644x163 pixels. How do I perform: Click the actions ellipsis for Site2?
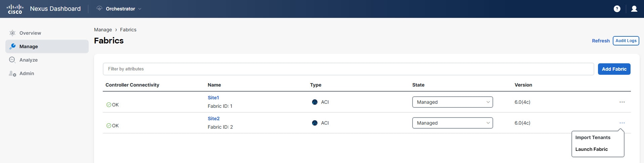622,123
